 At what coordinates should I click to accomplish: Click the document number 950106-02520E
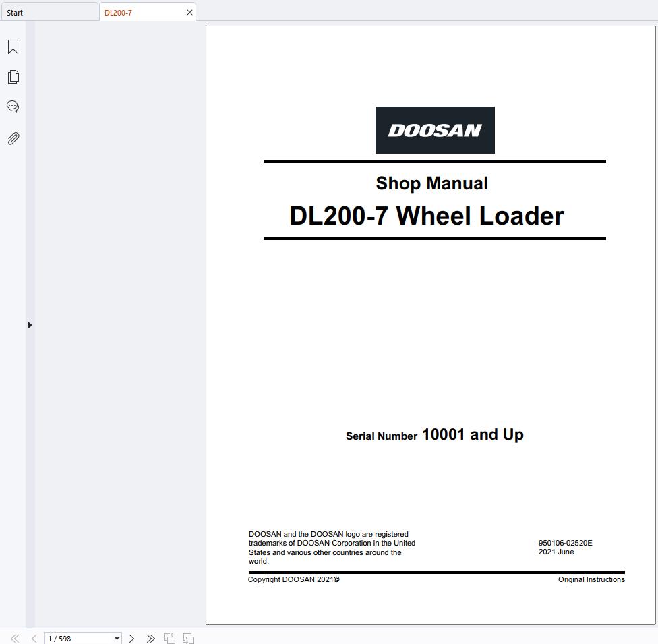(x=565, y=543)
